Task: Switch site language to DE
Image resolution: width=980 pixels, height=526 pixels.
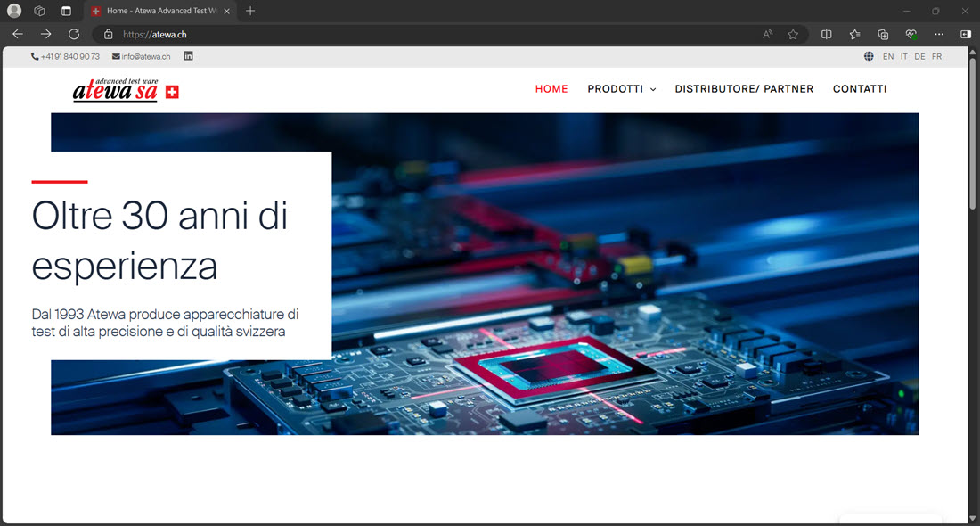Action: tap(919, 56)
